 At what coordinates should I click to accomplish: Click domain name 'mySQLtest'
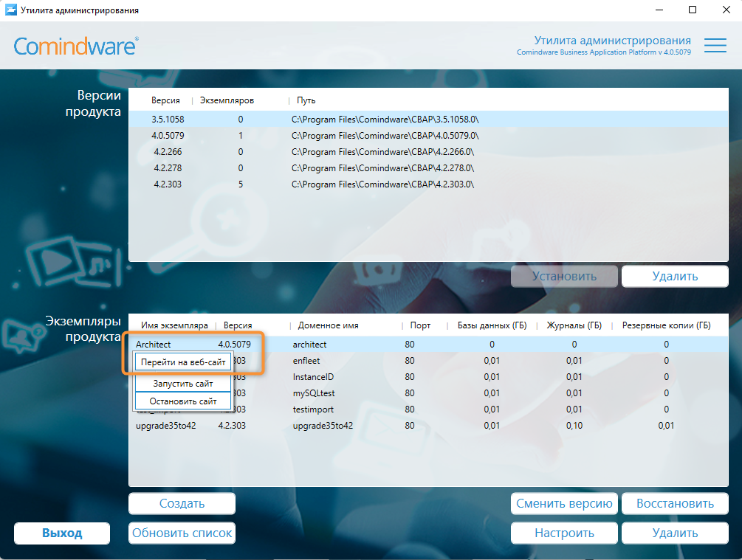point(314,393)
